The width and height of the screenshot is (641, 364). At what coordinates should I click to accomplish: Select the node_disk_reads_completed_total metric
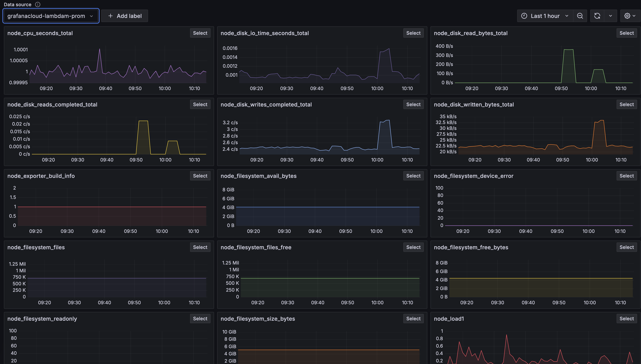pos(200,105)
